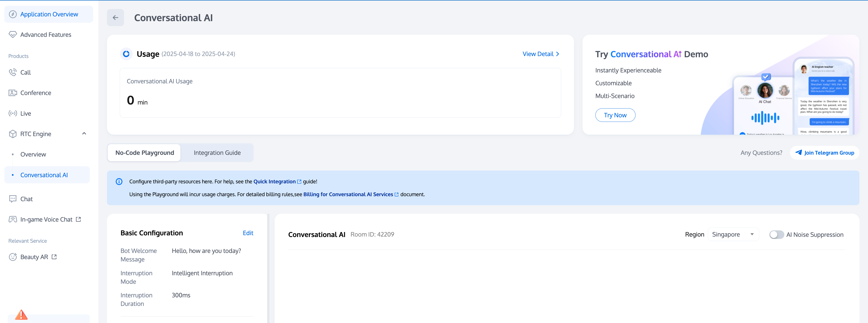Open View Detail for usage
Screen dimensions: 868x323
click(x=540, y=54)
